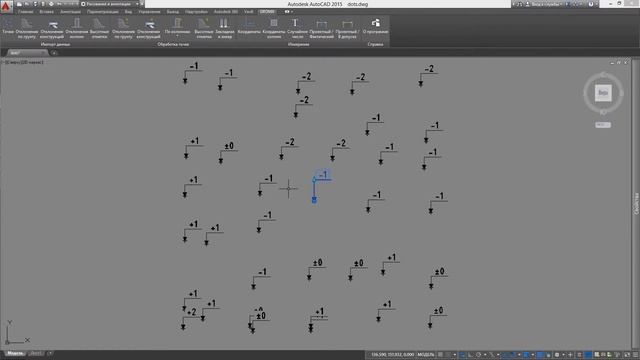Image resolution: width=640 pixels, height=360 pixels.
Task: Select Отклонения по грунту in Импорт данных panel
Action: [27, 28]
